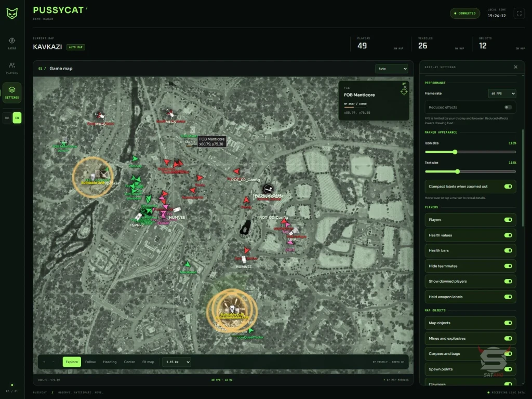Click the left MH-6 helicopter marker
Screen dimensions: 532x399
pos(100,116)
